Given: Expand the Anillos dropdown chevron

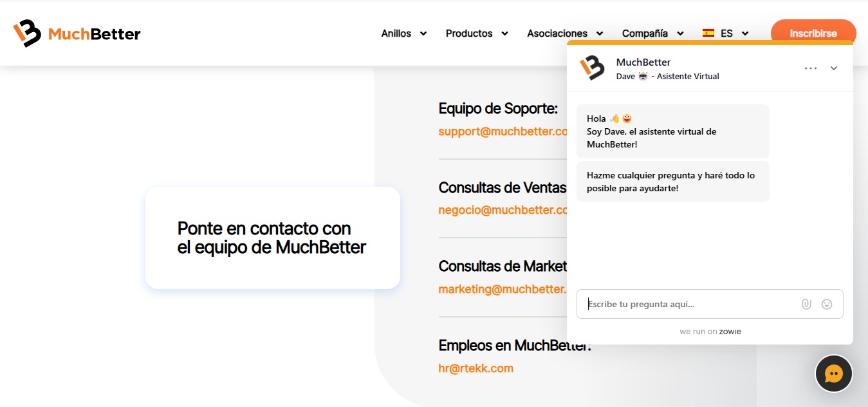Looking at the screenshot, I should tap(423, 33).
